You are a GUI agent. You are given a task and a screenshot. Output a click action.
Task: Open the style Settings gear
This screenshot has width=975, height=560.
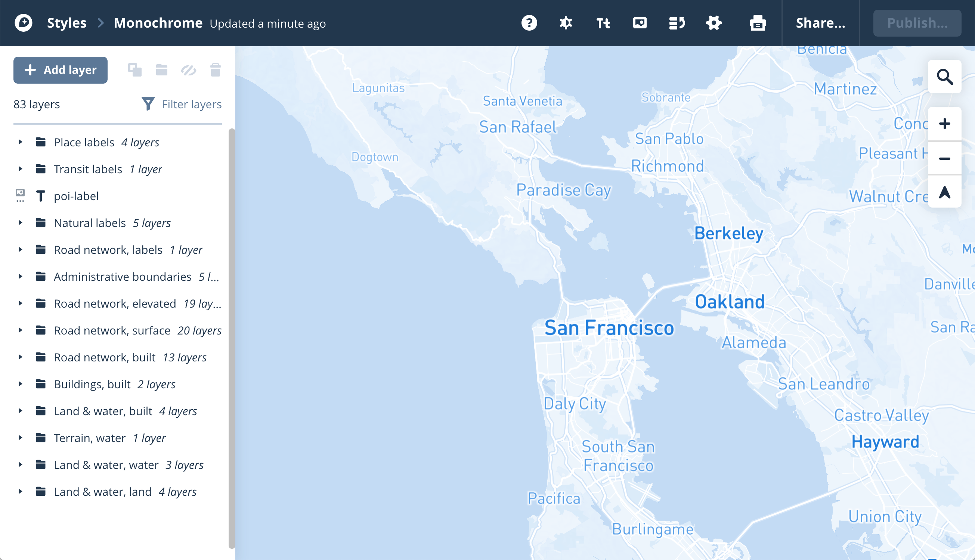714,23
